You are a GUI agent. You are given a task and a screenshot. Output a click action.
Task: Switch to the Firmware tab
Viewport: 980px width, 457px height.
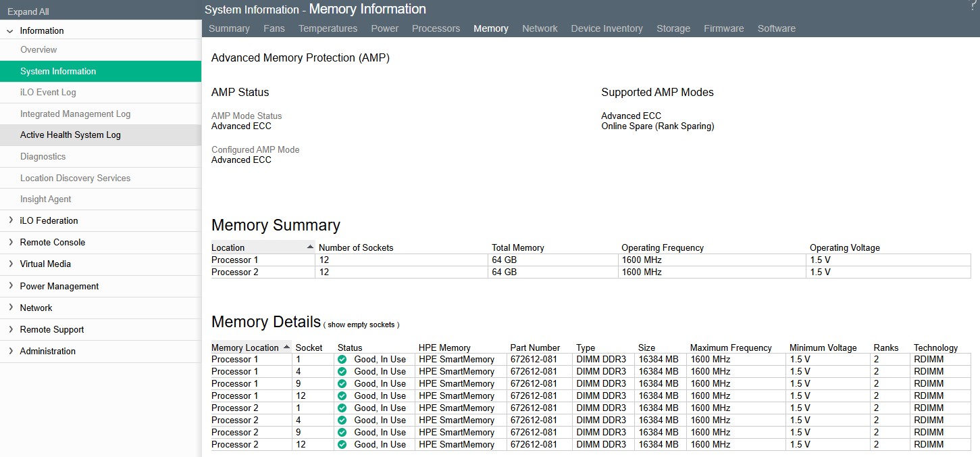724,28
